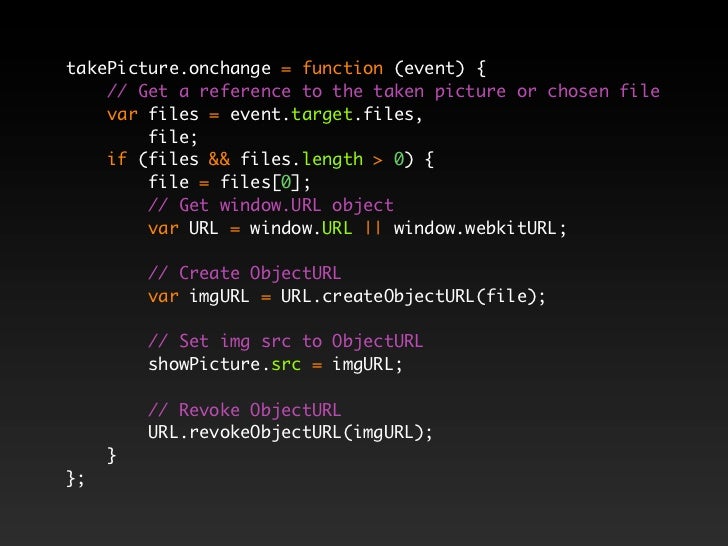This screenshot has width=728, height=546.
Task: Click the standalone 'file;' declaration line
Action: point(173,137)
